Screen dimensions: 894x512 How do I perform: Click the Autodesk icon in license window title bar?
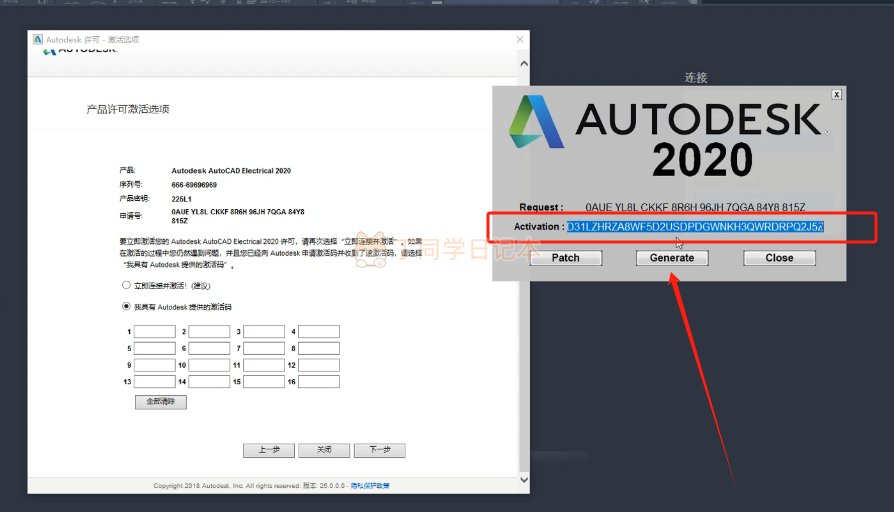[37, 40]
